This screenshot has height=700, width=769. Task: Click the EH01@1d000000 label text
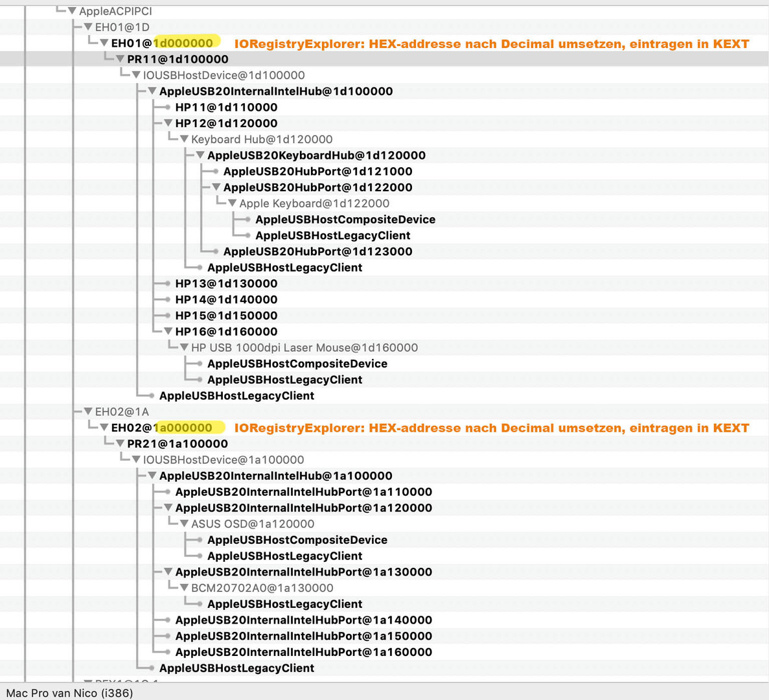pos(162,43)
